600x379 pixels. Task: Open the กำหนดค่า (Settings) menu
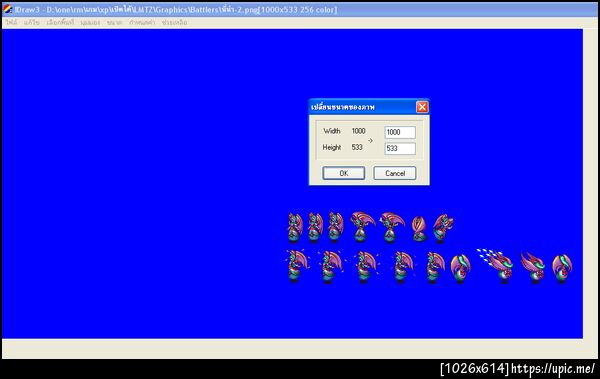(142, 23)
